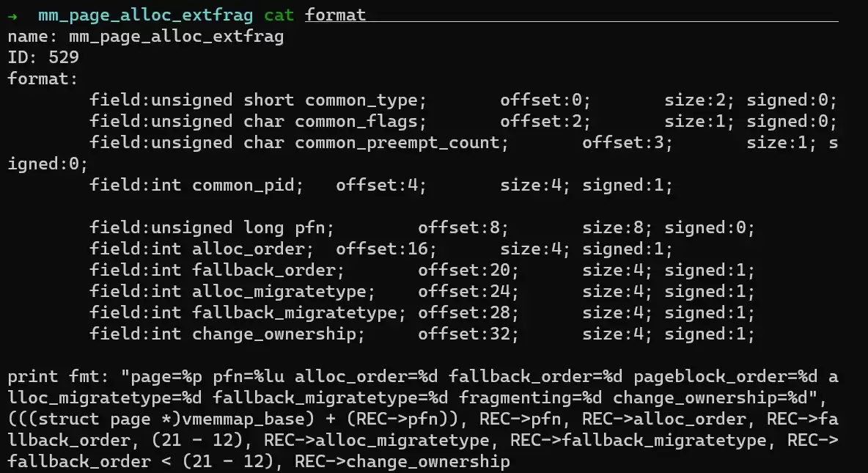This screenshot has width=868, height=473.
Task: Click the green prompt arrow
Action: point(12,17)
